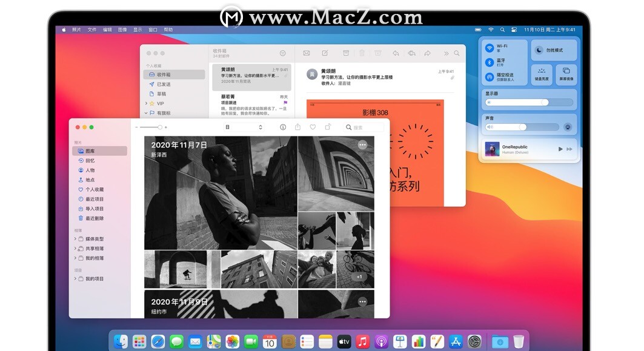
Task: Play the OneRepublic track in Control Center
Action: [560, 149]
